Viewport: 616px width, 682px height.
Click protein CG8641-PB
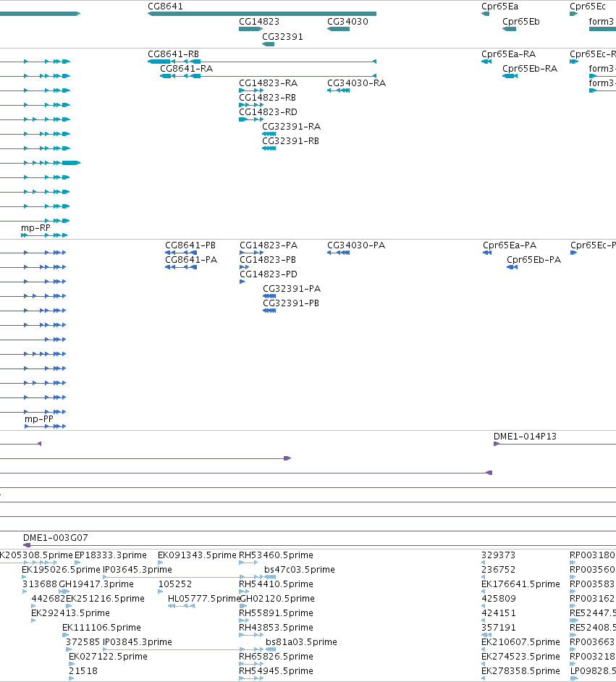[190, 245]
